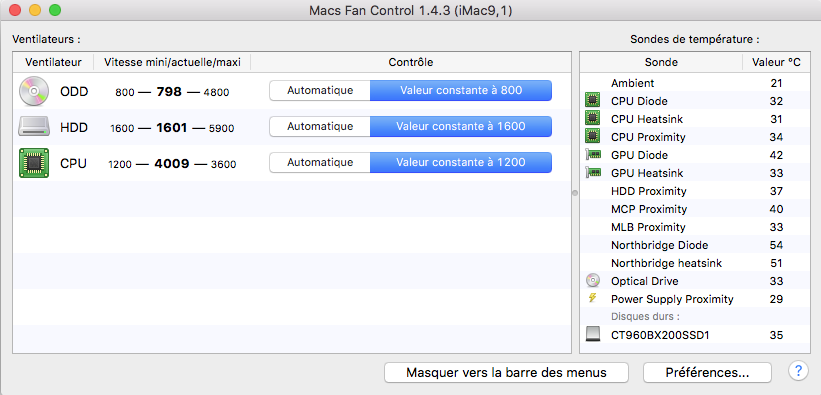Click the GPU Diode graphics card icon
The width and height of the screenshot is (821, 395).
tap(592, 155)
